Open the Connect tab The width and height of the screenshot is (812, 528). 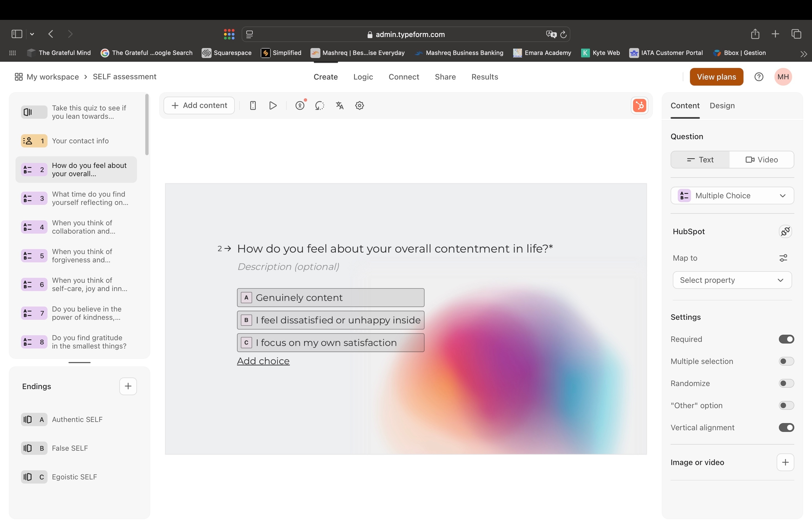point(404,77)
